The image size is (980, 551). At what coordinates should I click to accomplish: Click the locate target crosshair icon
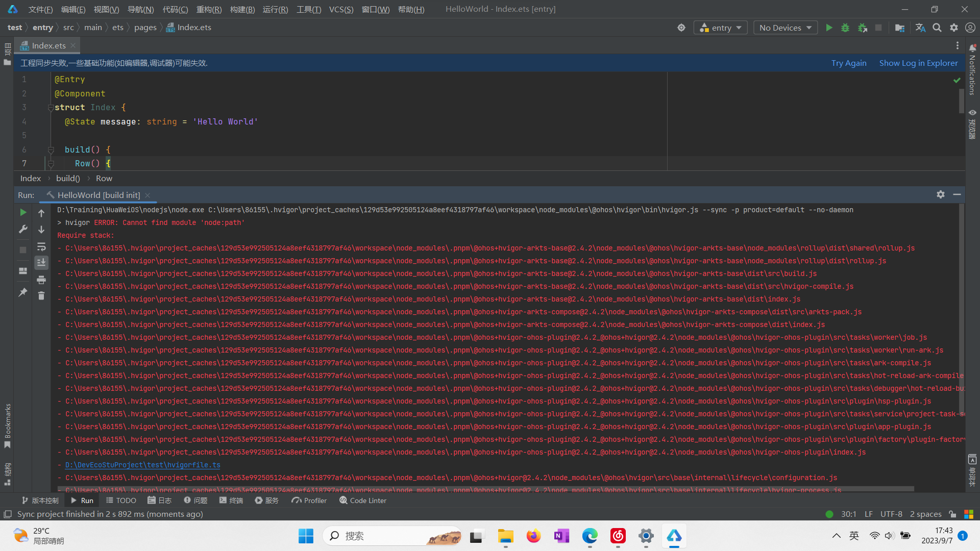pos(681,28)
